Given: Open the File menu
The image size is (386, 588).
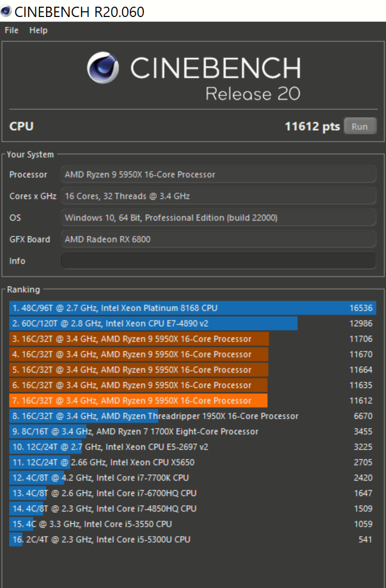Looking at the screenshot, I should [11, 30].
